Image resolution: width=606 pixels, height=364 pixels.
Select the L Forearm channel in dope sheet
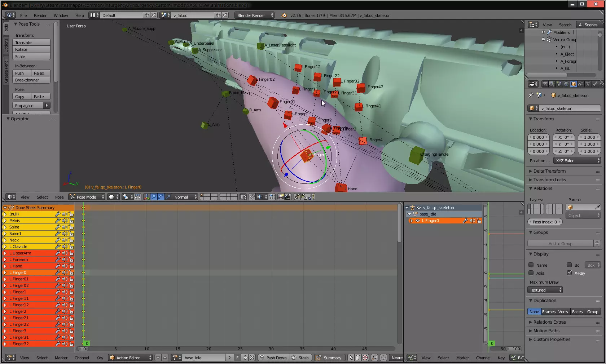(x=21, y=259)
